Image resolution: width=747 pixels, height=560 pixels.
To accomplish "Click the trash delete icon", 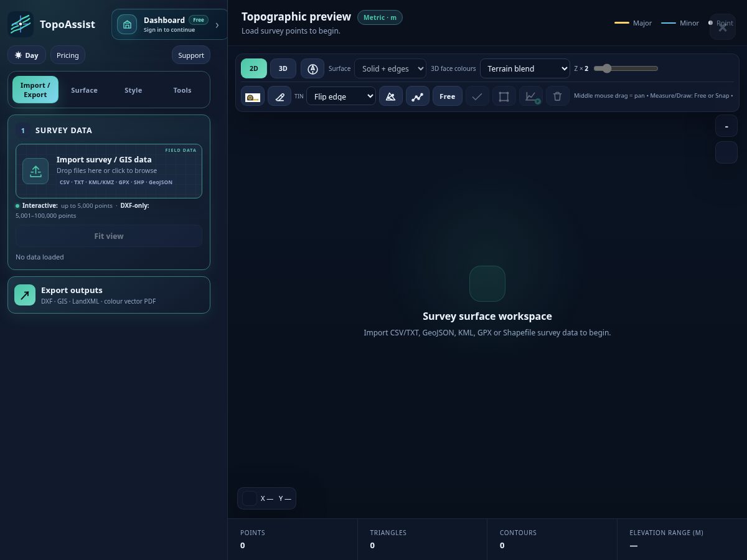I will pos(558,96).
